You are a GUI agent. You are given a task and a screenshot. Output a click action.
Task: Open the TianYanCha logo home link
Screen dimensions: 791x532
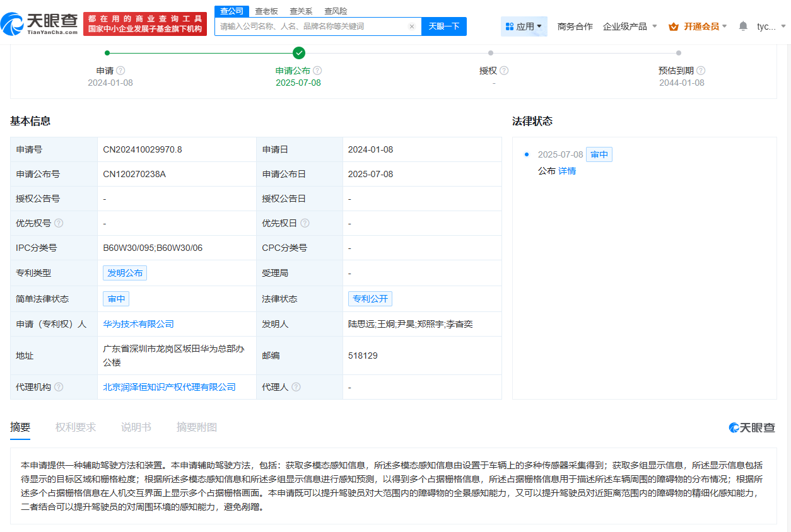click(38, 24)
